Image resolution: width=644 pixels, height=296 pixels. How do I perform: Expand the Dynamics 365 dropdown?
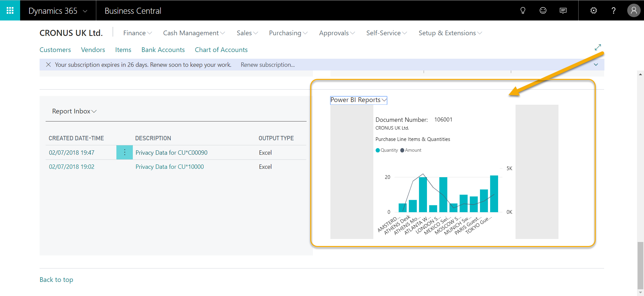[85, 11]
